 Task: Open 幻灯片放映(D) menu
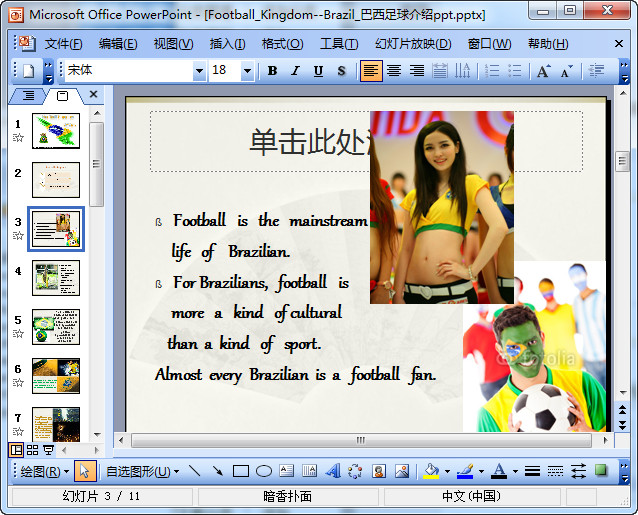coord(413,44)
